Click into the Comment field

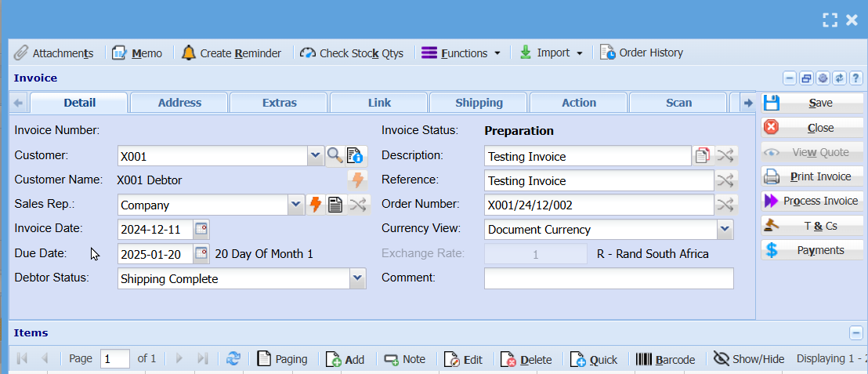click(x=609, y=278)
